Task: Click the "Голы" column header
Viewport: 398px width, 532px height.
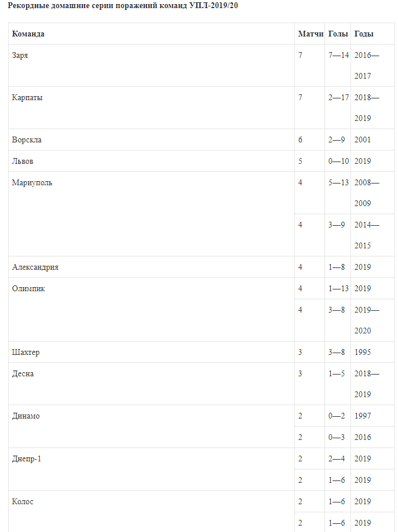Action: (338, 34)
